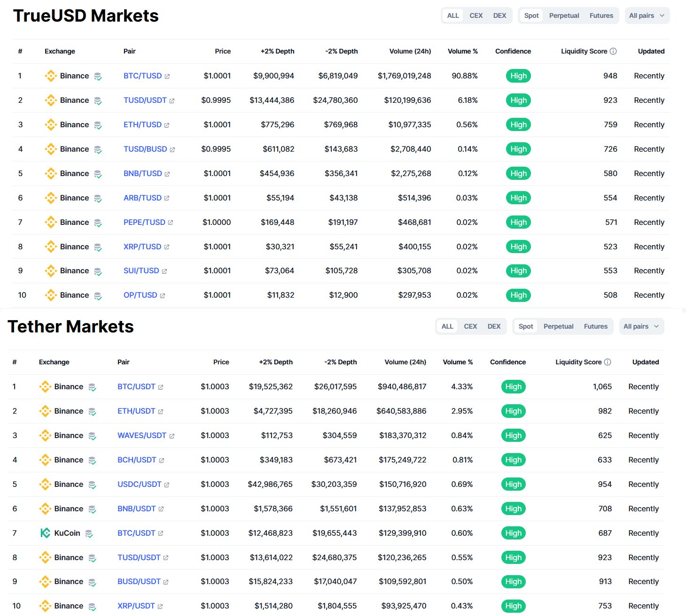Click Volume % header in Tether table
The height and width of the screenshot is (616, 686).
coord(458,362)
